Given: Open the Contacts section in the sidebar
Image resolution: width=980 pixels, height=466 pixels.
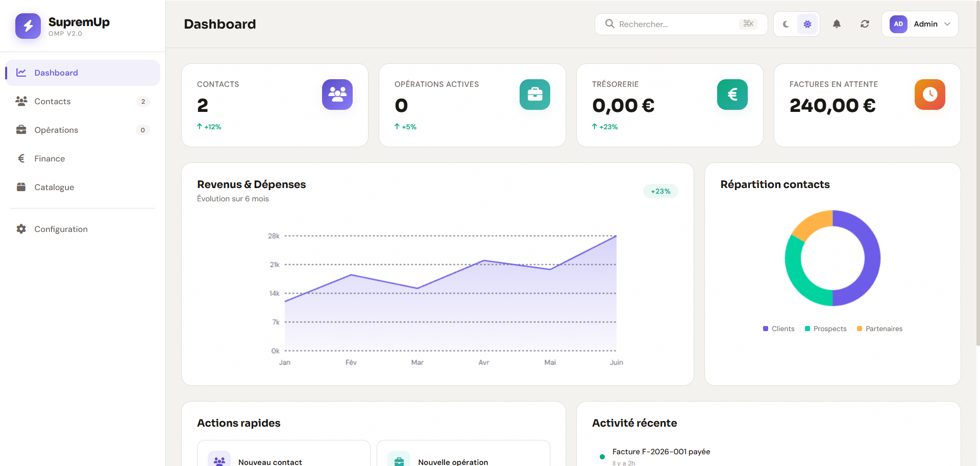Looking at the screenshot, I should (x=53, y=101).
